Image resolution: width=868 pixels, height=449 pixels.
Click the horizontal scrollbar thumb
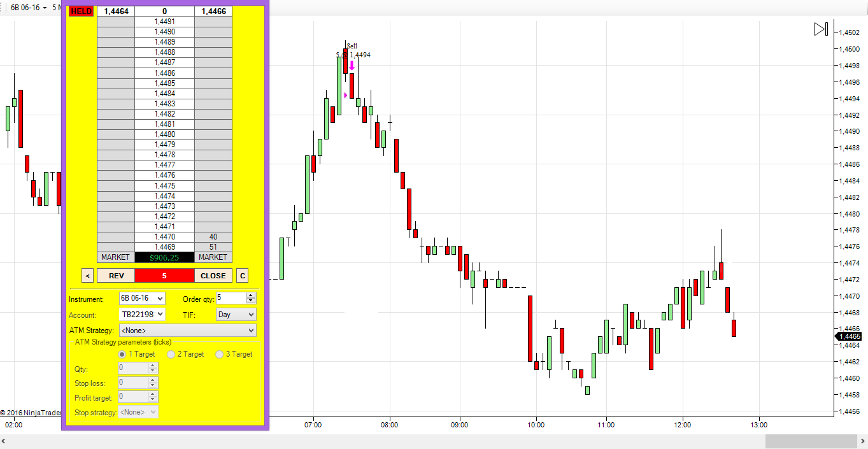811,442
